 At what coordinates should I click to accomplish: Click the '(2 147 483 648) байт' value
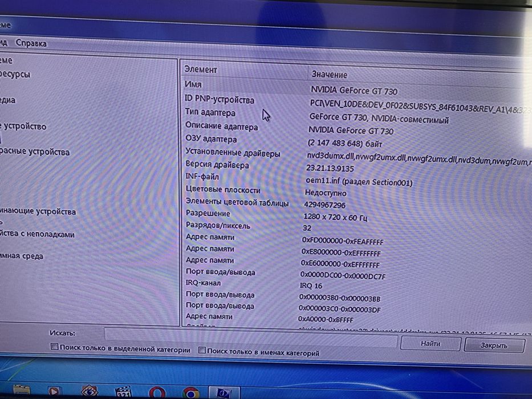click(x=344, y=143)
